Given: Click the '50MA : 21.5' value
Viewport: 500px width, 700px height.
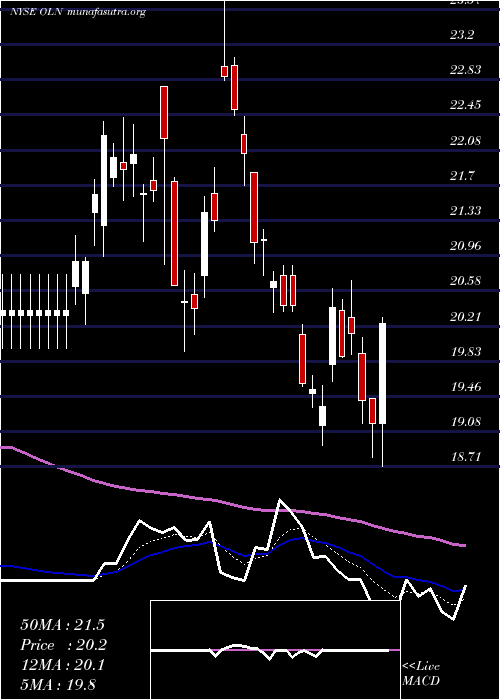Looking at the screenshot, I should [x=62, y=625].
